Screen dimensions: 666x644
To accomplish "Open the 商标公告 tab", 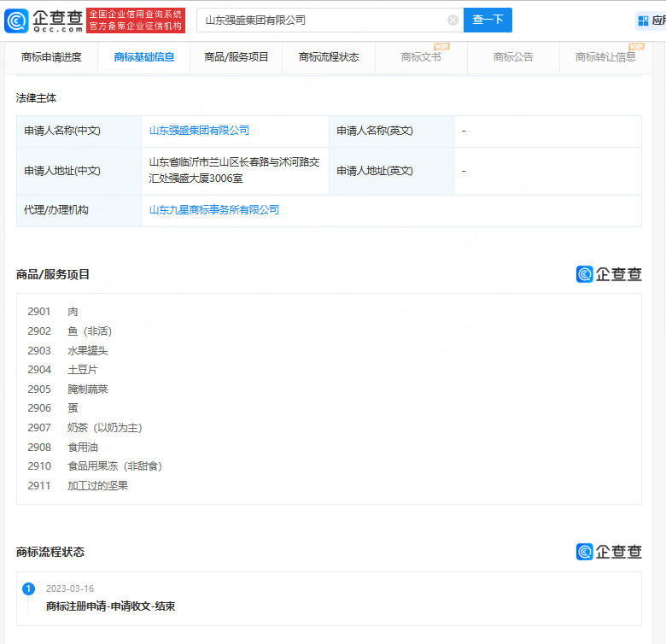I will tap(513, 57).
